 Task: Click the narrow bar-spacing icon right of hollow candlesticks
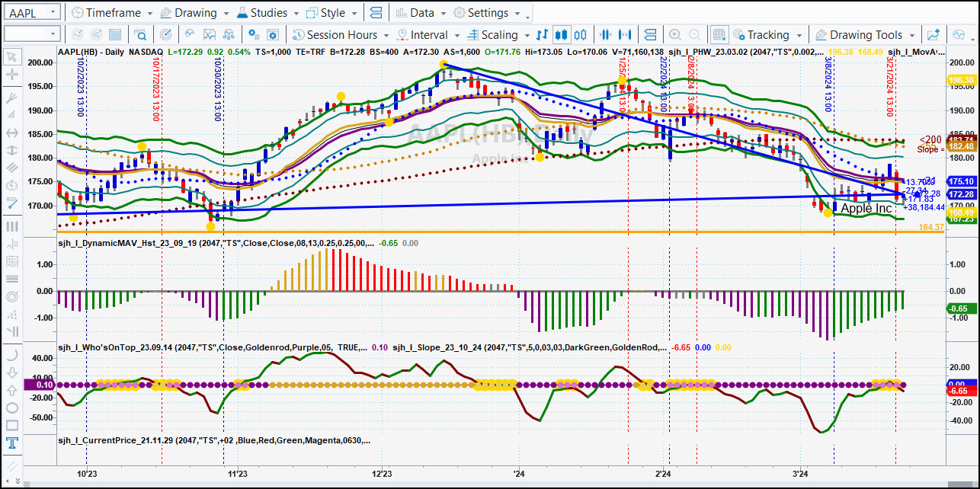pyautogui.click(x=607, y=35)
